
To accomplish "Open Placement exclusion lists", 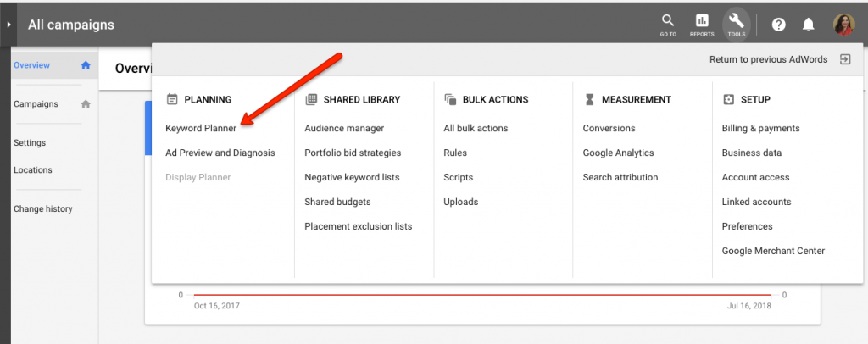I will tap(359, 226).
